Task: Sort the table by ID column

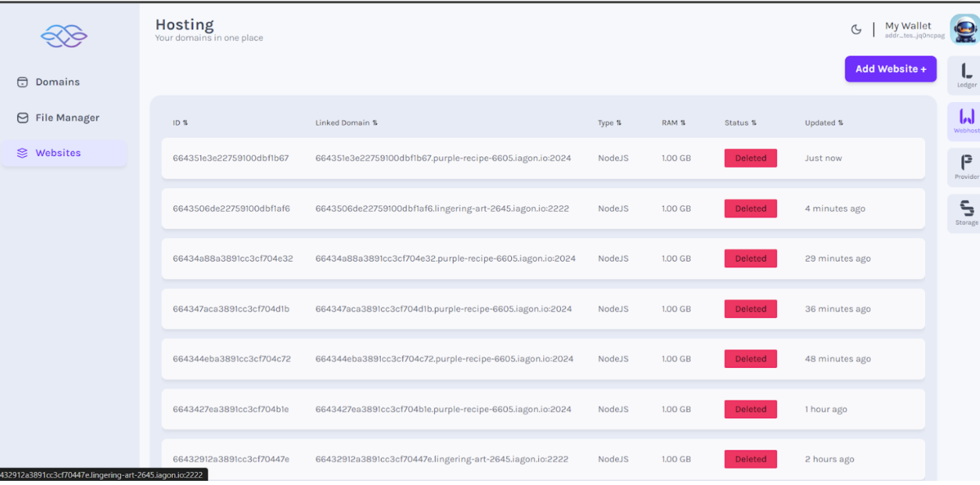Action: pos(180,123)
